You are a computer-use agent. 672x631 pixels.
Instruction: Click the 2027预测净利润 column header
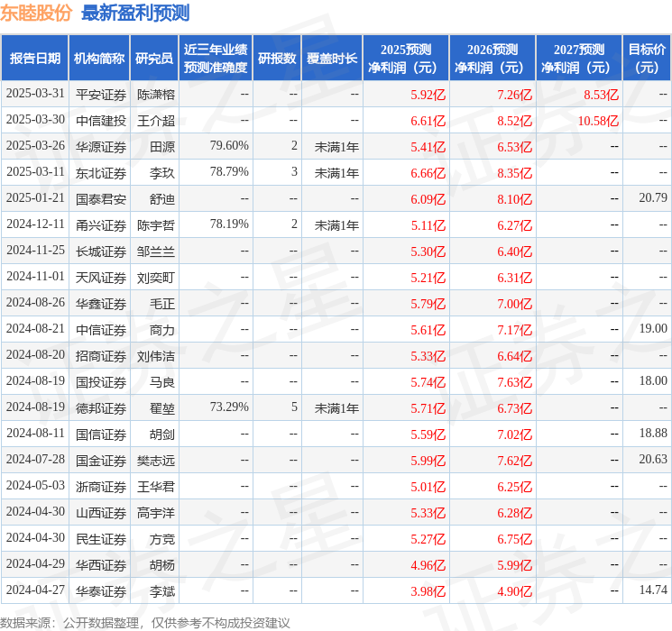pyautogui.click(x=579, y=59)
